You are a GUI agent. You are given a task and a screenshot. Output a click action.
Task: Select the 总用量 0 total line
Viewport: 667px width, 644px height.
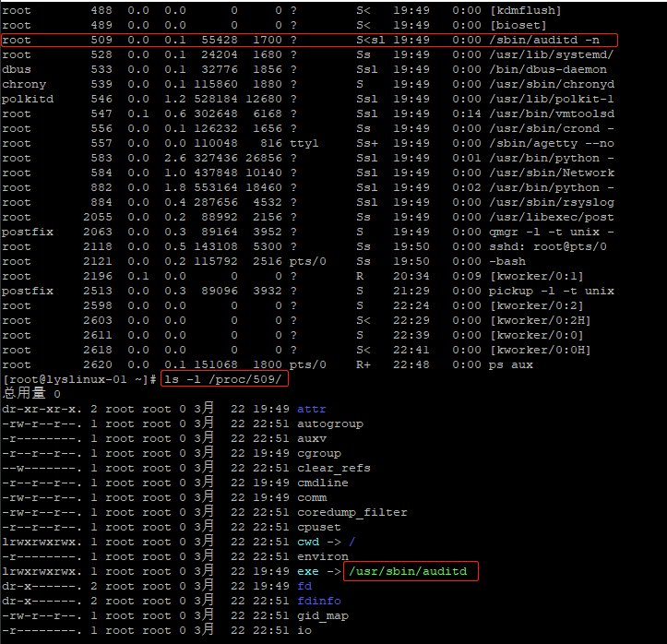31,393
